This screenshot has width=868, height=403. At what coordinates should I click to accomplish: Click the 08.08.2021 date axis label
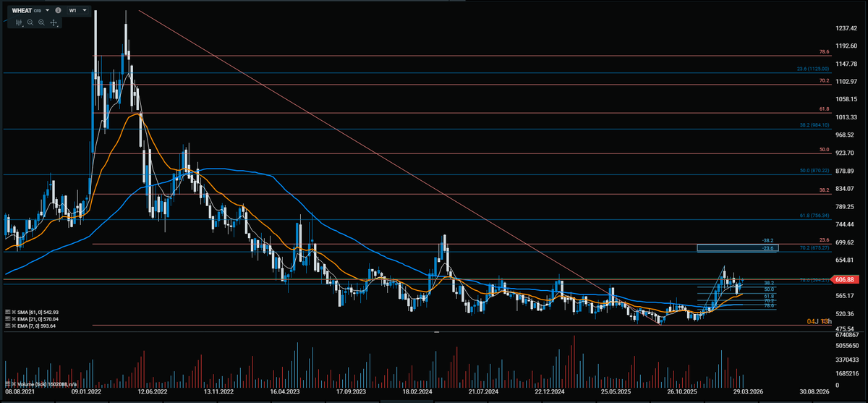[x=20, y=391]
